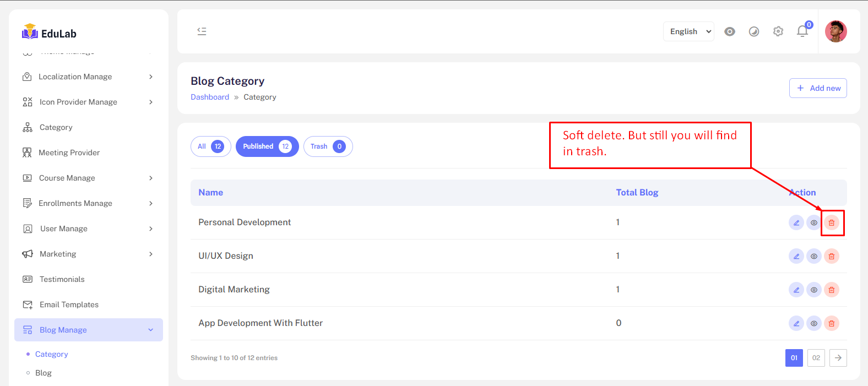The image size is (868, 386).
Task: View the Personal Development category via eye icon
Action: click(813, 223)
